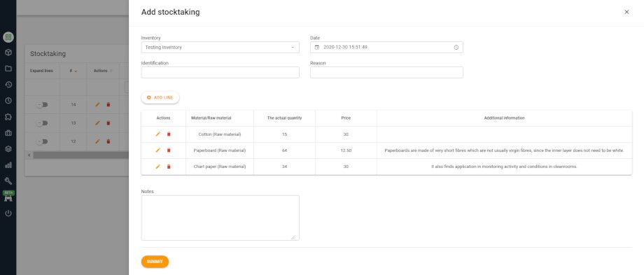Click the quantity value 15
This screenshot has width=644, height=275.
click(285, 134)
